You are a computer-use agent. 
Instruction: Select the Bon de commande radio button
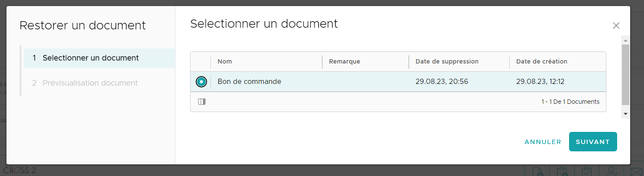pyautogui.click(x=201, y=82)
